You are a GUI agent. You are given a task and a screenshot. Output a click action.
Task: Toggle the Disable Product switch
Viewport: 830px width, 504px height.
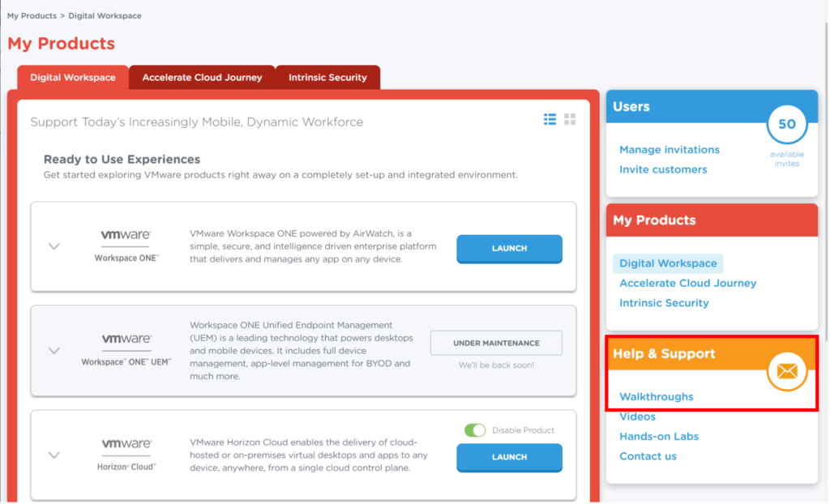coord(475,430)
